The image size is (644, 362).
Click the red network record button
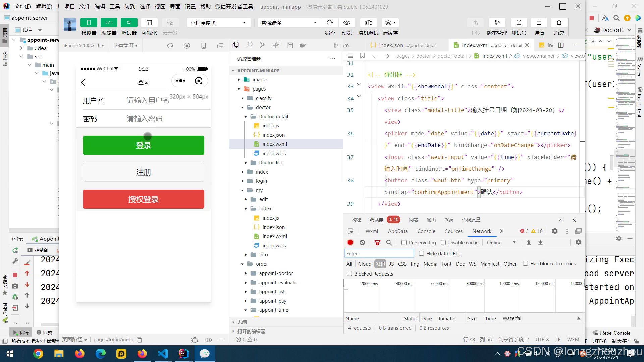(x=350, y=242)
